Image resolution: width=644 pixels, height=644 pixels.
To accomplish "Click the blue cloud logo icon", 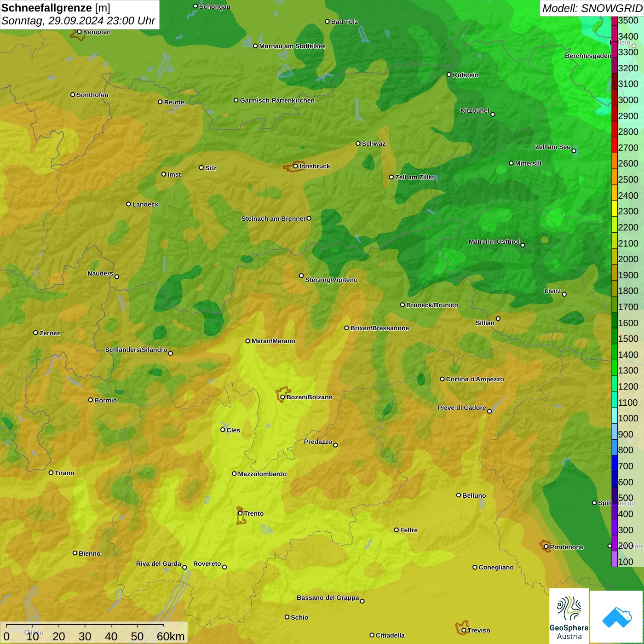I will click(x=617, y=617).
